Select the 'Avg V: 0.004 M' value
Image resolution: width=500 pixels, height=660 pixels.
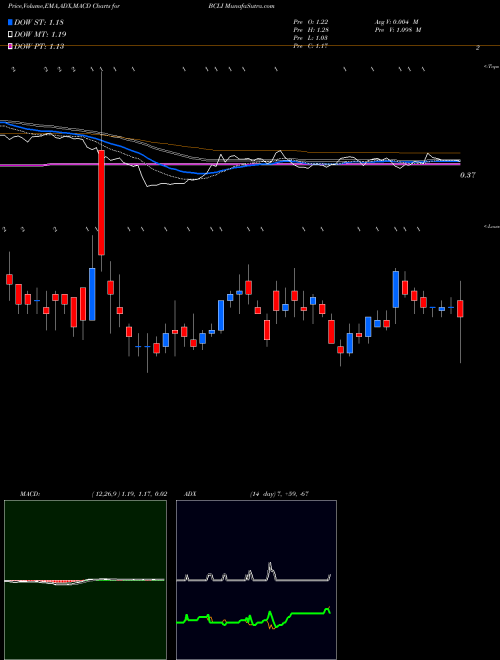(396, 22)
